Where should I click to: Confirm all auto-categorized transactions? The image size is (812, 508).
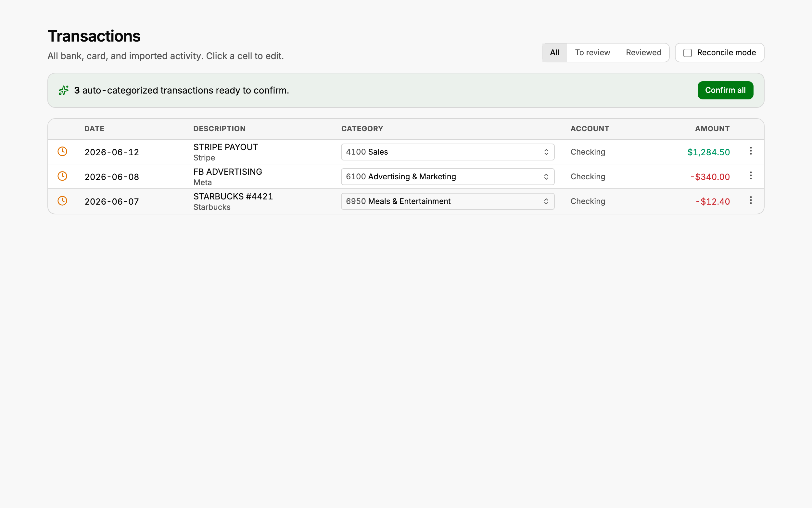725,90
